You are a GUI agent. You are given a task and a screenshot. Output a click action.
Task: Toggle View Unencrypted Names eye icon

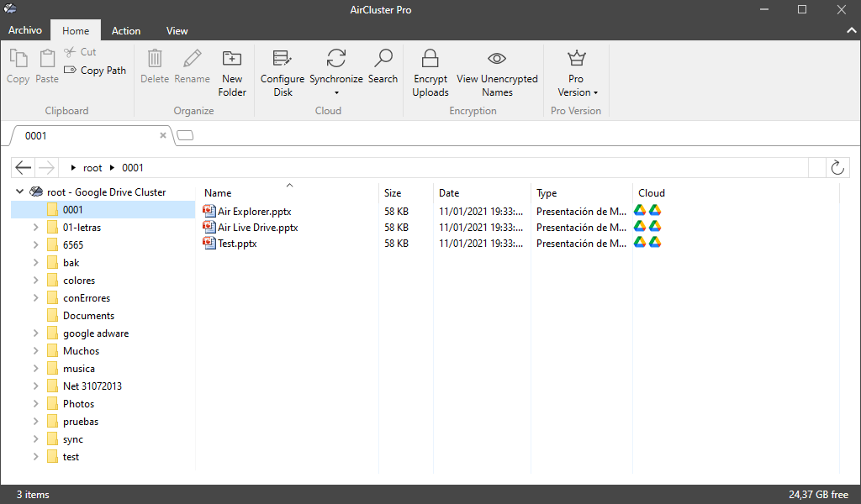[497, 58]
